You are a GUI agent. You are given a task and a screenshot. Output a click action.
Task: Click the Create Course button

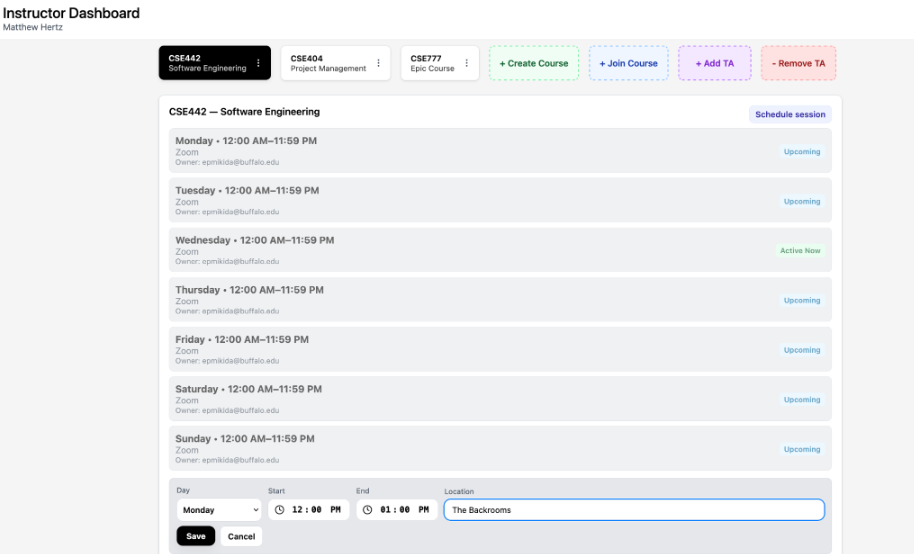click(x=534, y=63)
